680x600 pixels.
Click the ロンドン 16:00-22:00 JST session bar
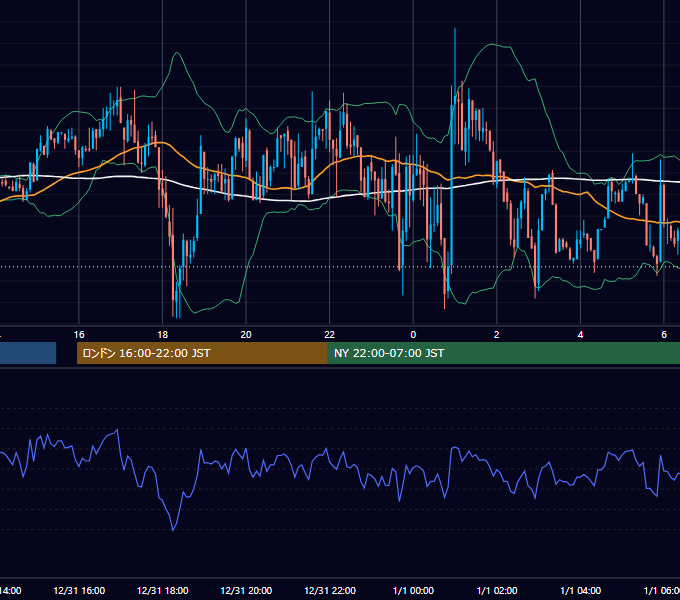pyautogui.click(x=202, y=353)
